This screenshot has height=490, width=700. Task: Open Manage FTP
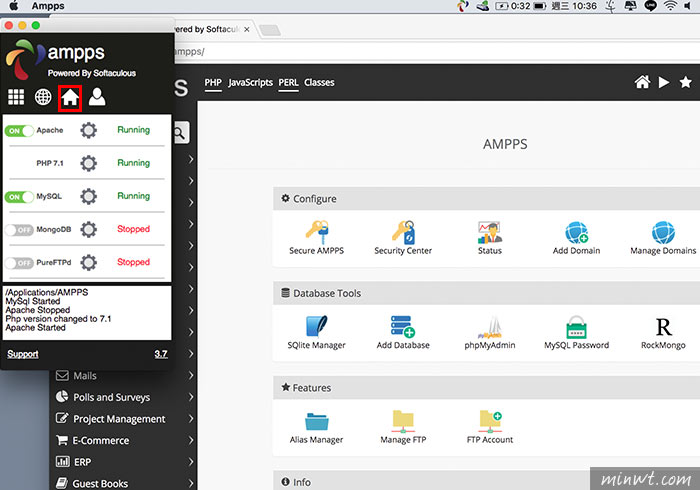(403, 427)
